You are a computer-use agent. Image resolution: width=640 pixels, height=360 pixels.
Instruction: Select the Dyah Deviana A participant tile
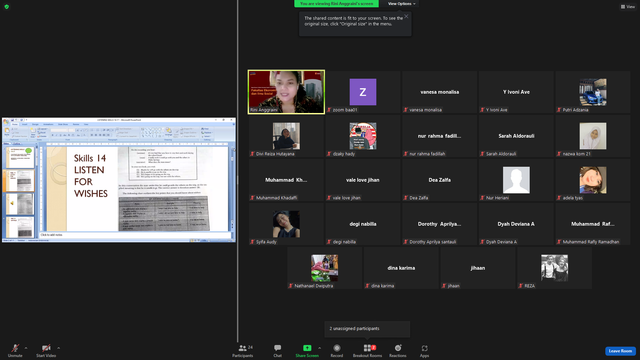click(x=516, y=224)
